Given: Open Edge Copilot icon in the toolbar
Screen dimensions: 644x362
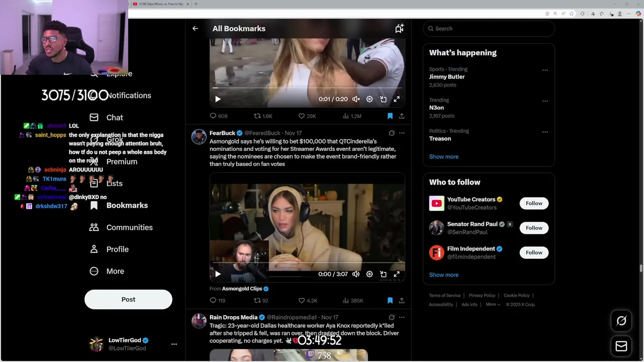Looking at the screenshot, I should 639,14.
